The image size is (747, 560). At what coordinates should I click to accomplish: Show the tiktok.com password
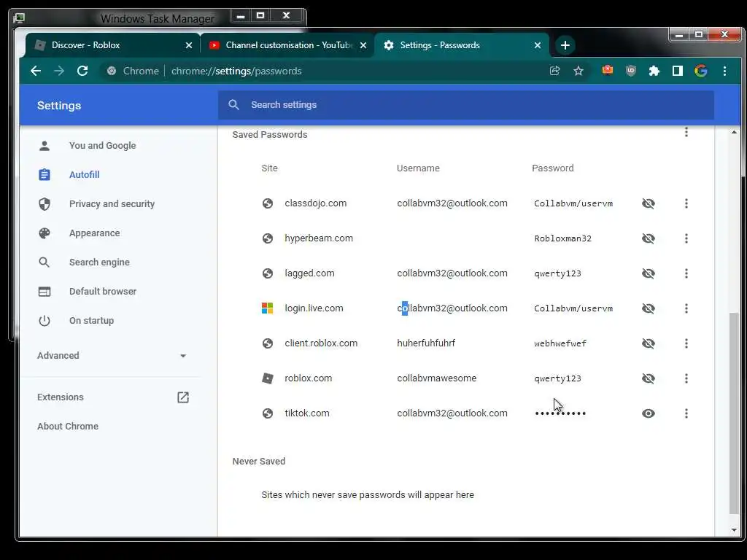pyautogui.click(x=648, y=413)
